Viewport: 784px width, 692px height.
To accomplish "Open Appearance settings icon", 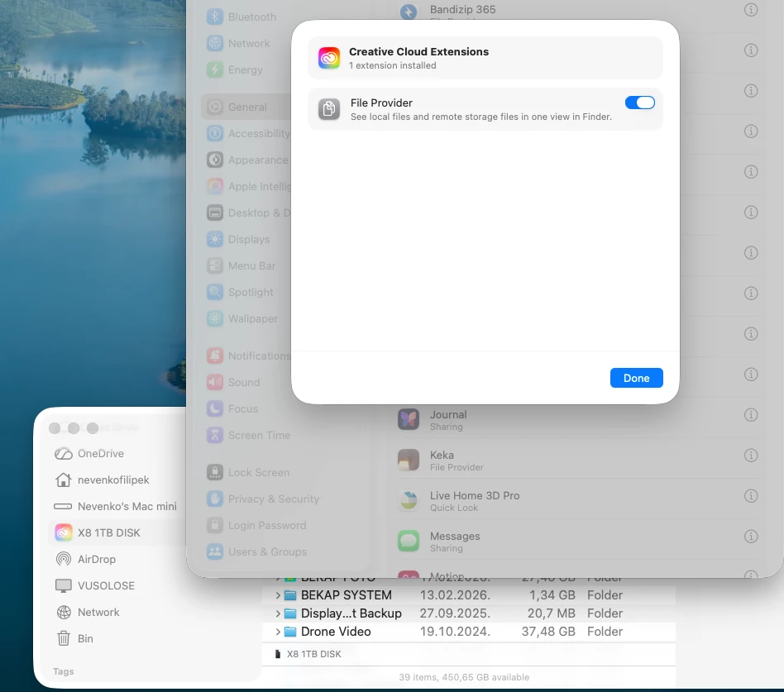I will (x=215, y=160).
